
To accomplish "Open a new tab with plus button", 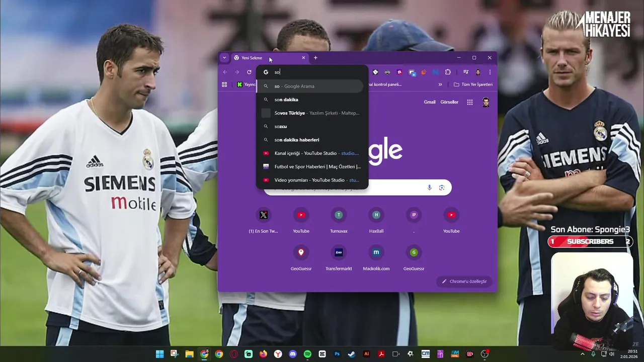I will click(315, 58).
